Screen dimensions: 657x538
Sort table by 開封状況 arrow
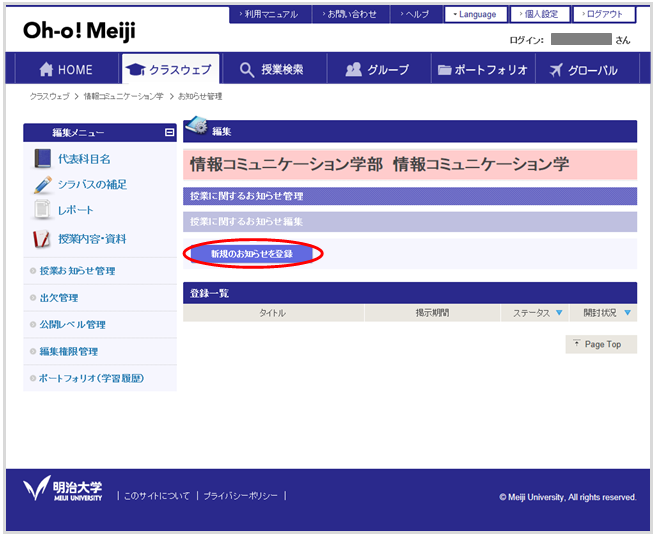point(627,313)
